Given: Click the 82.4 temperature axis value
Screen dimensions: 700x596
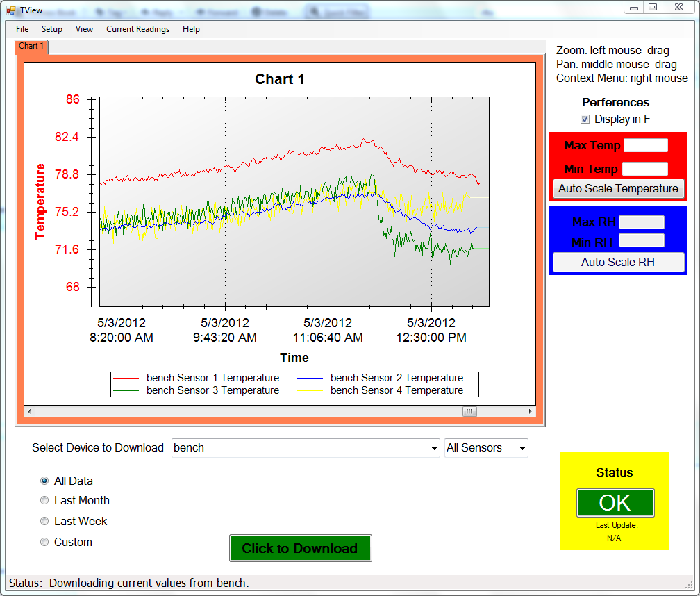Looking at the screenshot, I should 67,137.
